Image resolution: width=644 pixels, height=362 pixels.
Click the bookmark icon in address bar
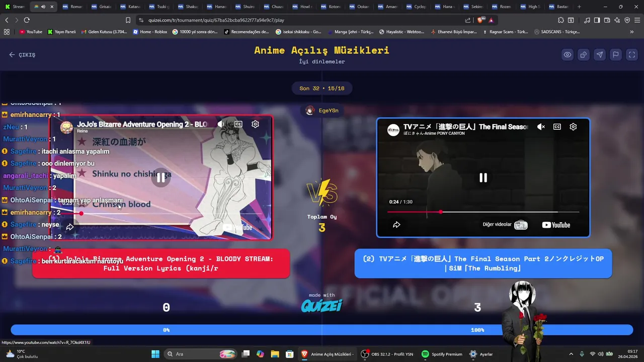[x=128, y=20]
